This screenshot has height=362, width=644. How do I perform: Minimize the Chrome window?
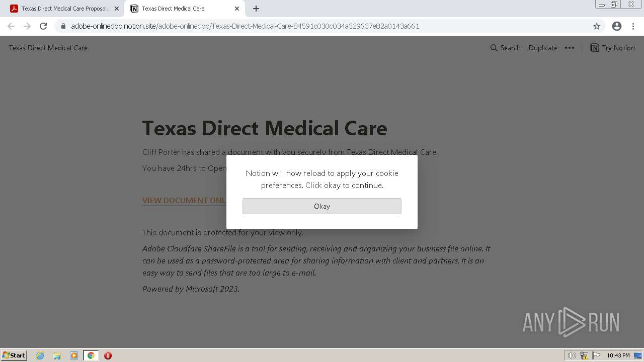click(601, 5)
